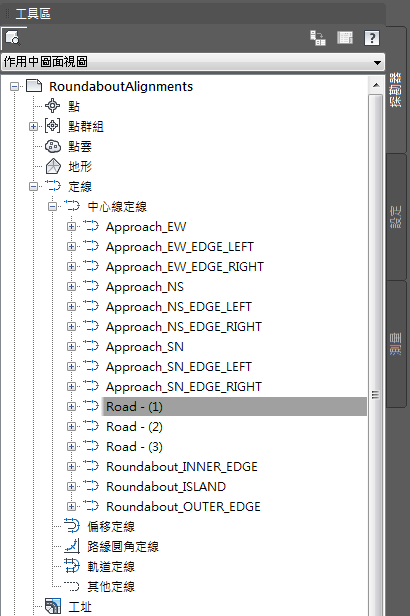Select the Road - (2) alignment
The image size is (410, 616).
point(134,427)
